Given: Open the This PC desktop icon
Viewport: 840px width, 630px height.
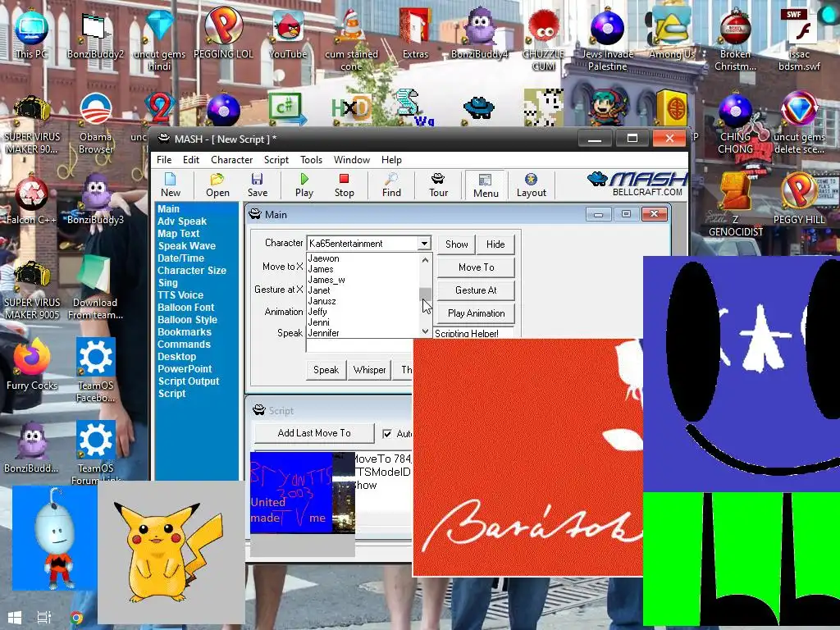Looking at the screenshot, I should [31, 33].
